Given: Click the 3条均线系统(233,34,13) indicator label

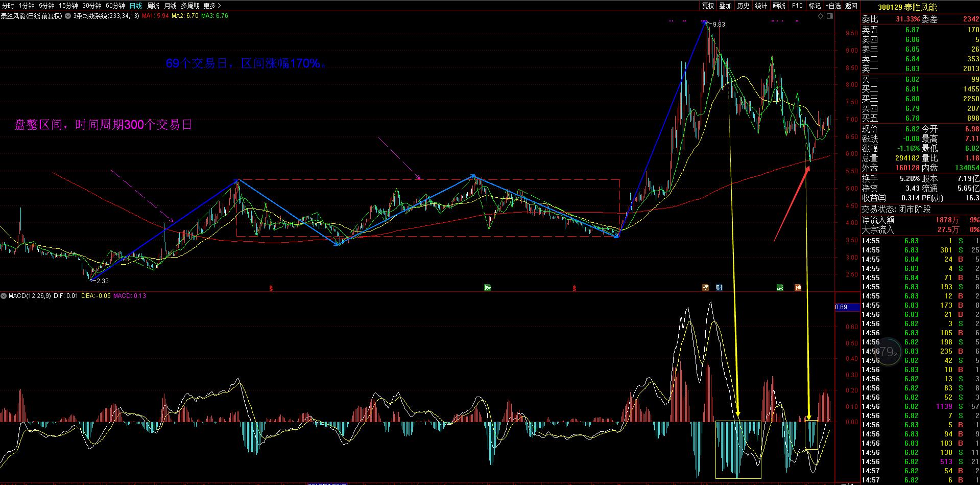Looking at the screenshot, I should (x=107, y=16).
